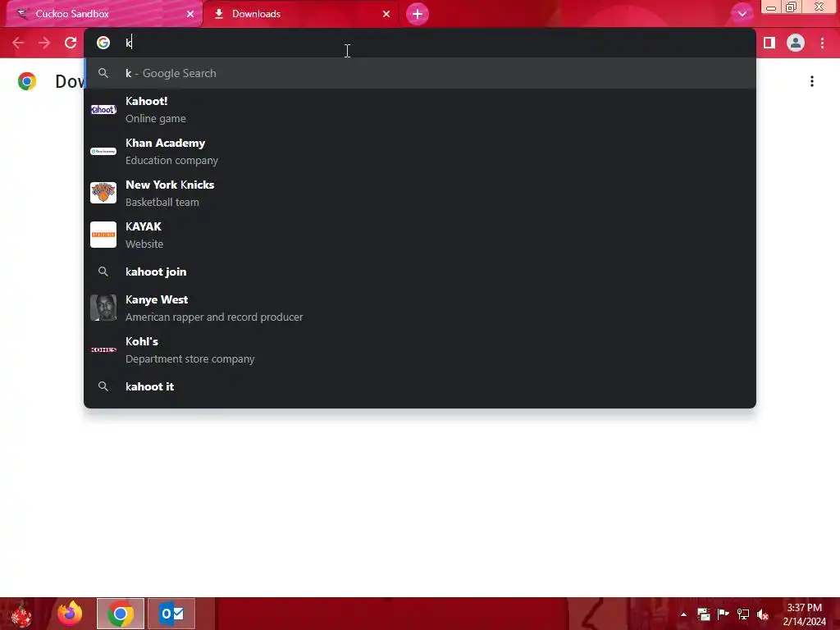840x630 pixels.
Task: Click the Kahoot! logo thumbnail
Action: click(x=103, y=110)
